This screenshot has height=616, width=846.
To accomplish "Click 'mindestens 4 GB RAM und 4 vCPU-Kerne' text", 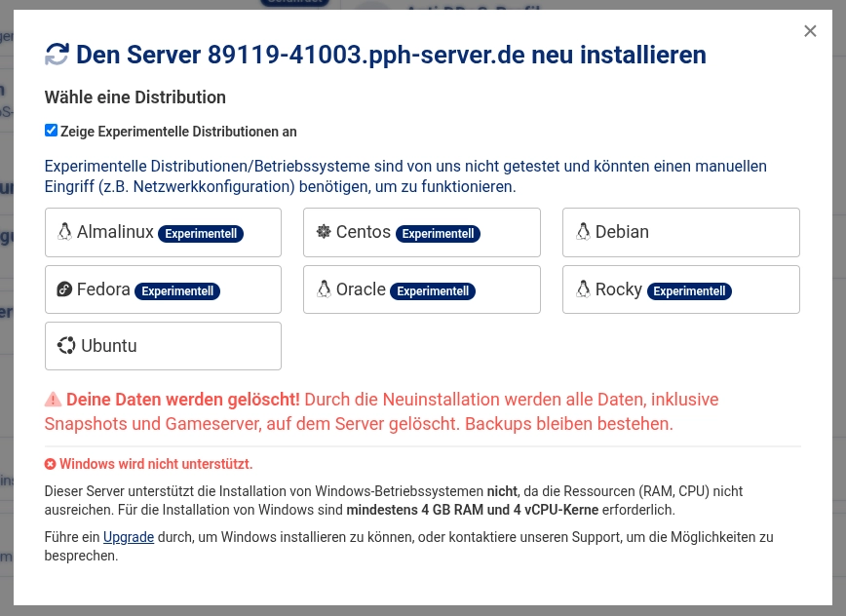I will (473, 510).
